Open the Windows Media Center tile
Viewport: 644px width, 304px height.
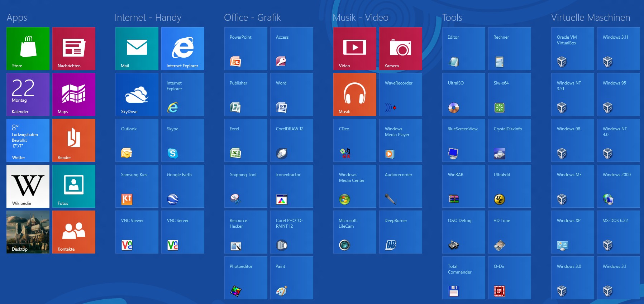355,186
